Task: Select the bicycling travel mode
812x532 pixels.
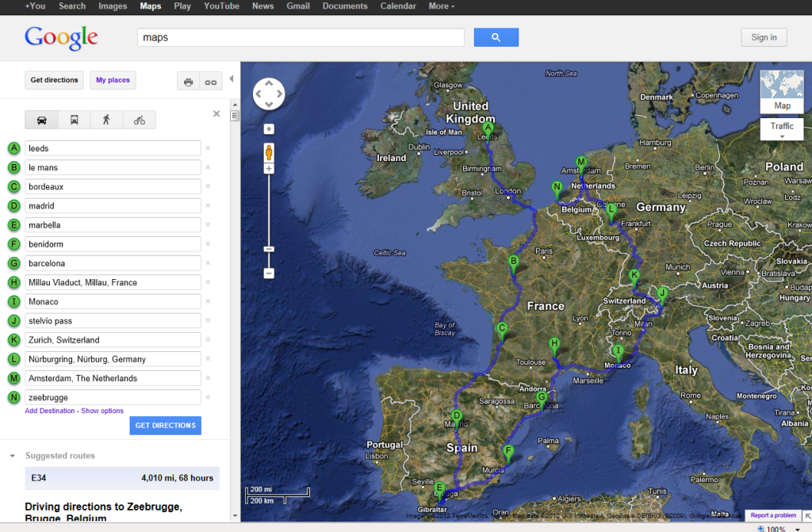Action: point(140,120)
